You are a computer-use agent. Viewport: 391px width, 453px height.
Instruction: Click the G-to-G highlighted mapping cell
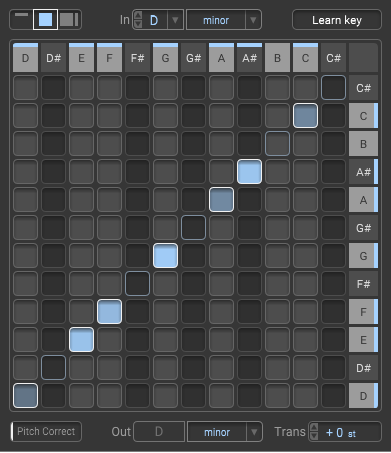pyautogui.click(x=165, y=256)
